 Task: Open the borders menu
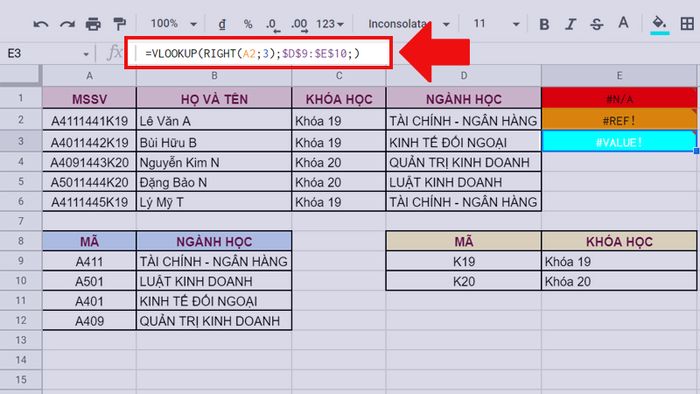tap(687, 24)
